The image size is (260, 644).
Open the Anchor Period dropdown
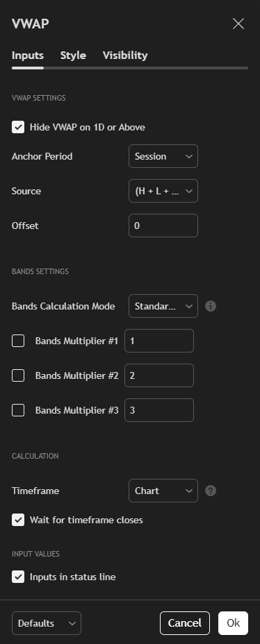(163, 156)
